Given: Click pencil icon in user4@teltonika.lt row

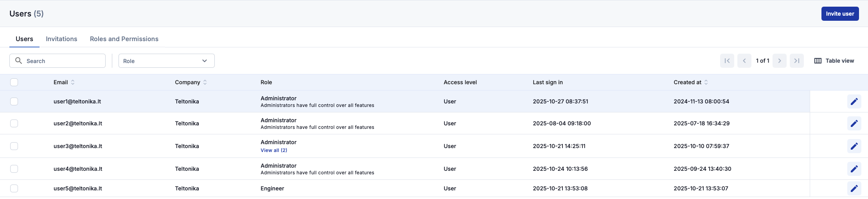Looking at the screenshot, I should coord(854,169).
